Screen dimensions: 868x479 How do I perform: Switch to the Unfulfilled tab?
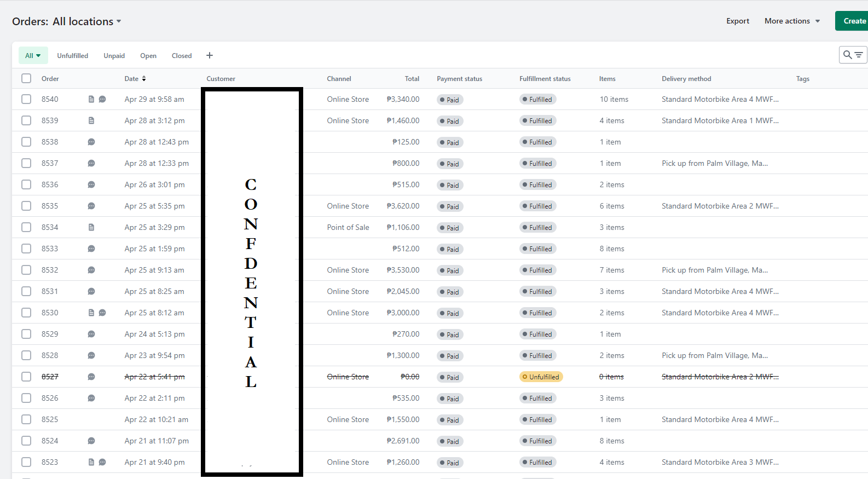tap(72, 56)
